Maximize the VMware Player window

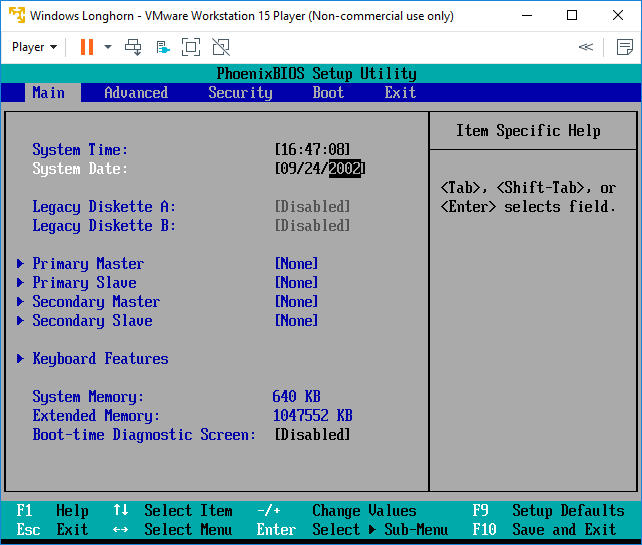572,16
